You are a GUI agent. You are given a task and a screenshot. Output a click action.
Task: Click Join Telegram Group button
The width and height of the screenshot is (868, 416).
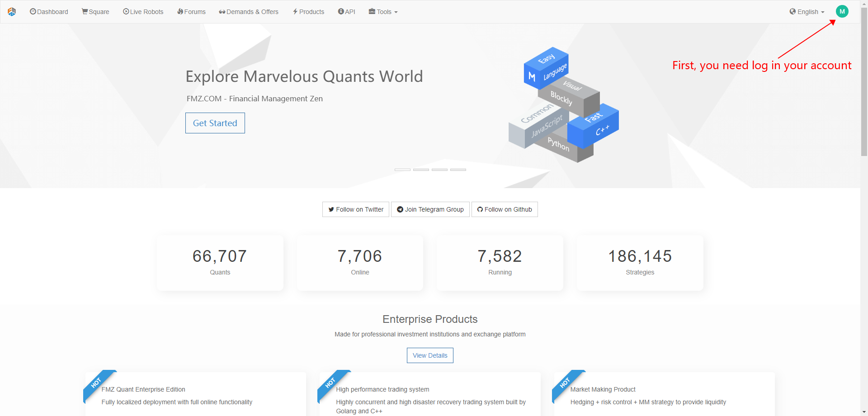430,209
